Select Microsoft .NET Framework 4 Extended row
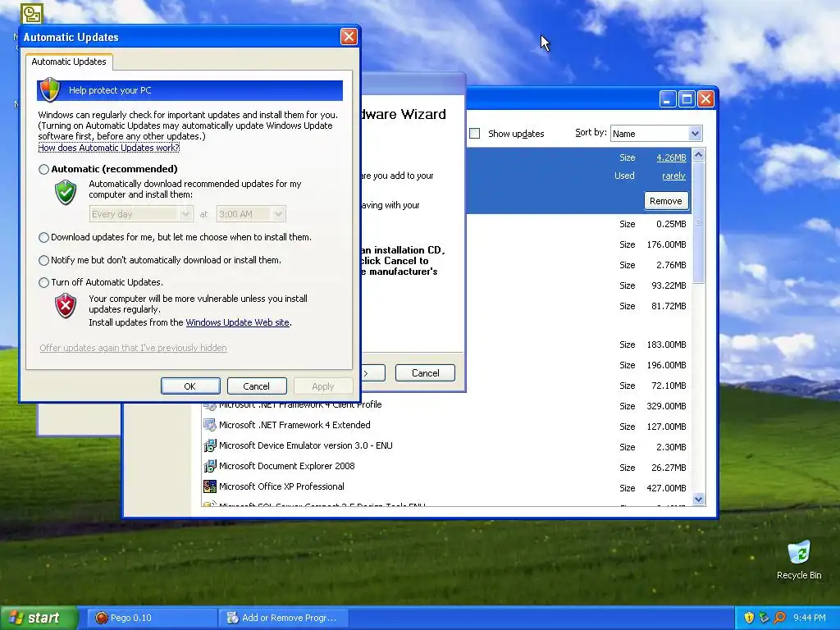The image size is (840, 630). coord(447,426)
